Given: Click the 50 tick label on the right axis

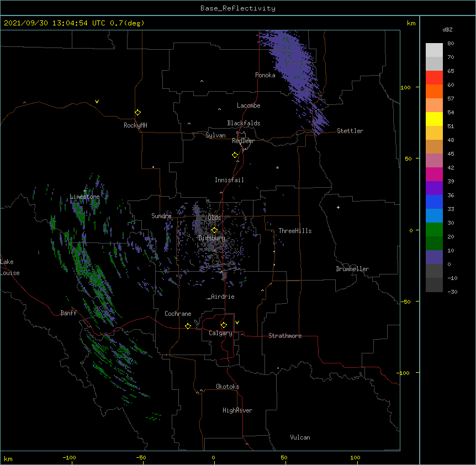Looking at the screenshot, I should (x=408, y=158).
